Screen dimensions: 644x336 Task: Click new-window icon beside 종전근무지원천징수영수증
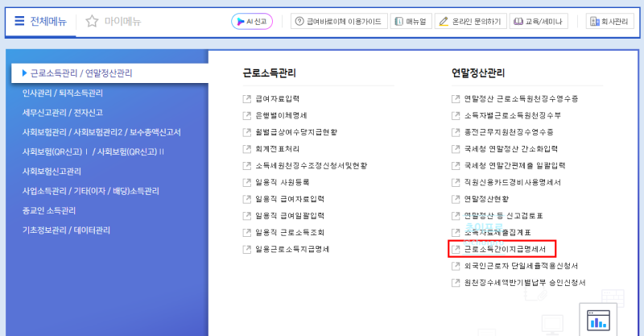pyautogui.click(x=456, y=132)
